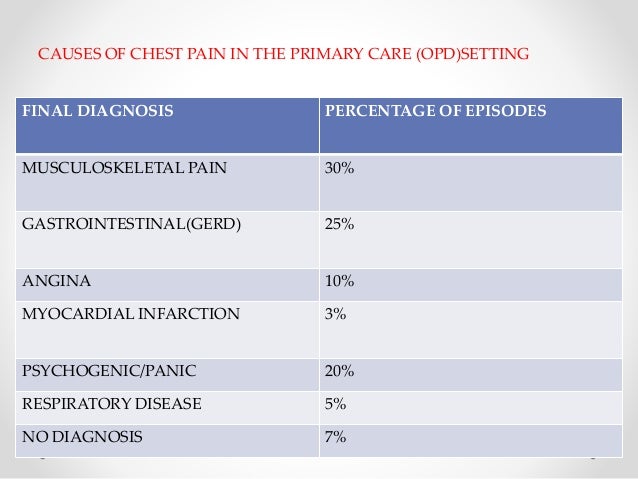Click the 5% percentage cell
Viewport: 638px width, 479px height.
(471, 408)
